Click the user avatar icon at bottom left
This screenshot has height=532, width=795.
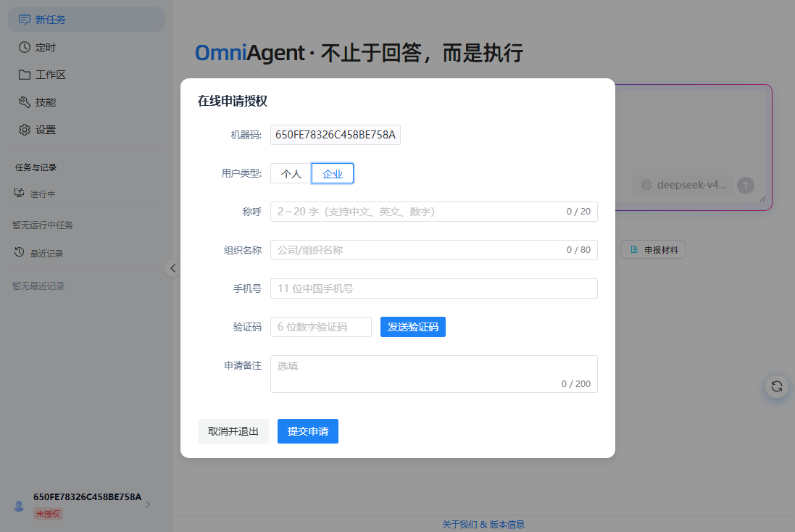(x=19, y=506)
